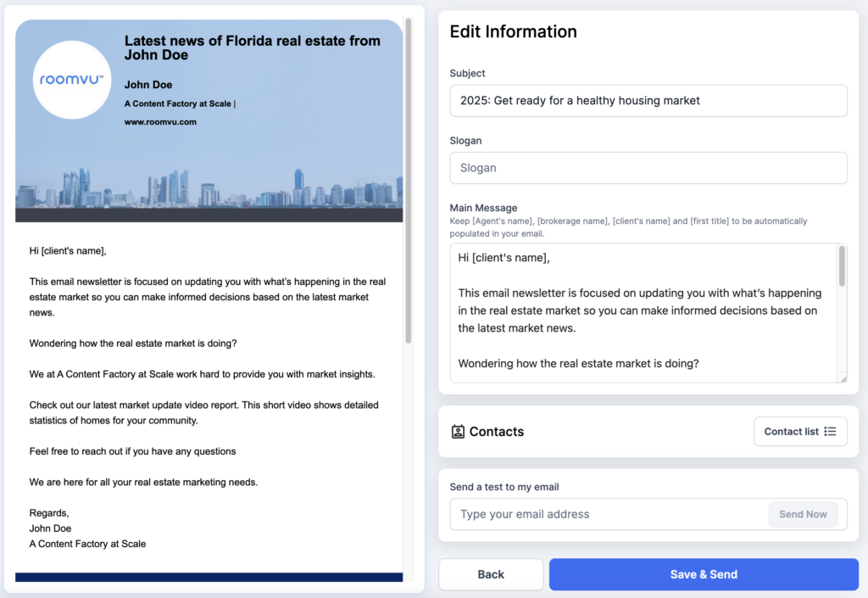The image size is (868, 598).
Task: Click the Contacts section label
Action: pyautogui.click(x=497, y=432)
